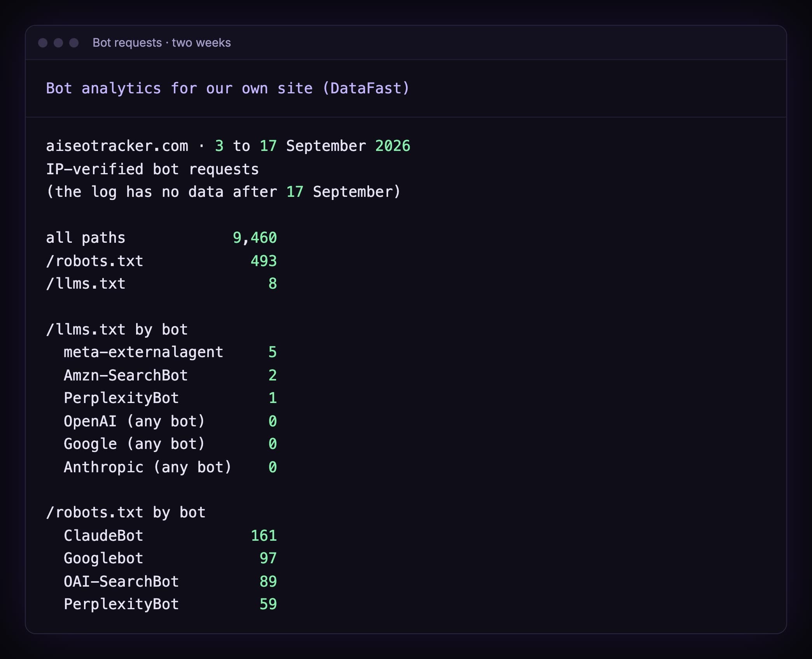Select the Googlebot row
Screen dimensions: 812x659
pyautogui.click(x=170, y=559)
